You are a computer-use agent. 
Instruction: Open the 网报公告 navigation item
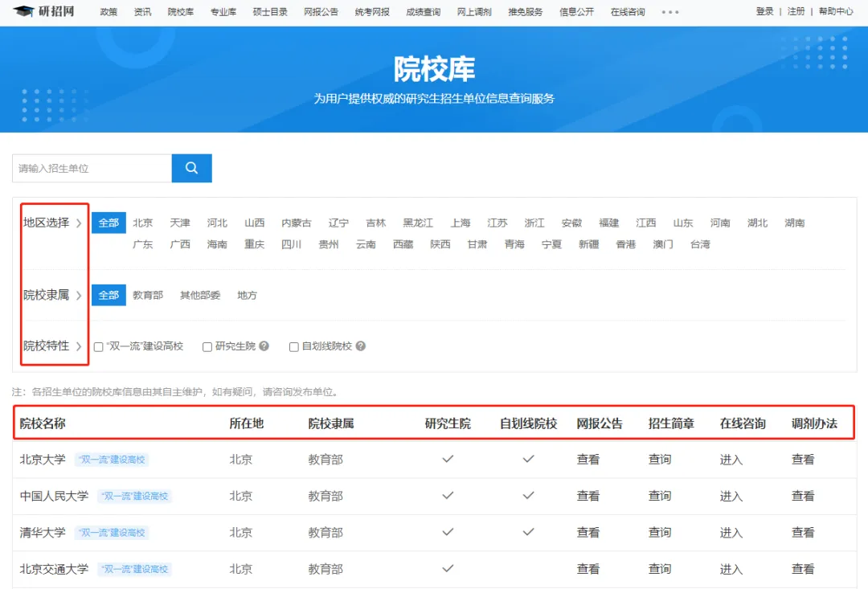[321, 11]
